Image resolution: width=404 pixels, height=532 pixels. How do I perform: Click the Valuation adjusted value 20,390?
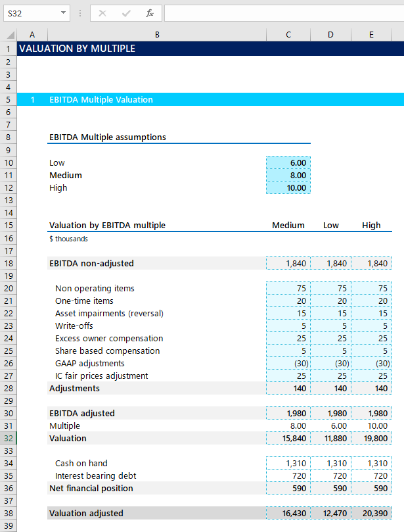pos(371,513)
